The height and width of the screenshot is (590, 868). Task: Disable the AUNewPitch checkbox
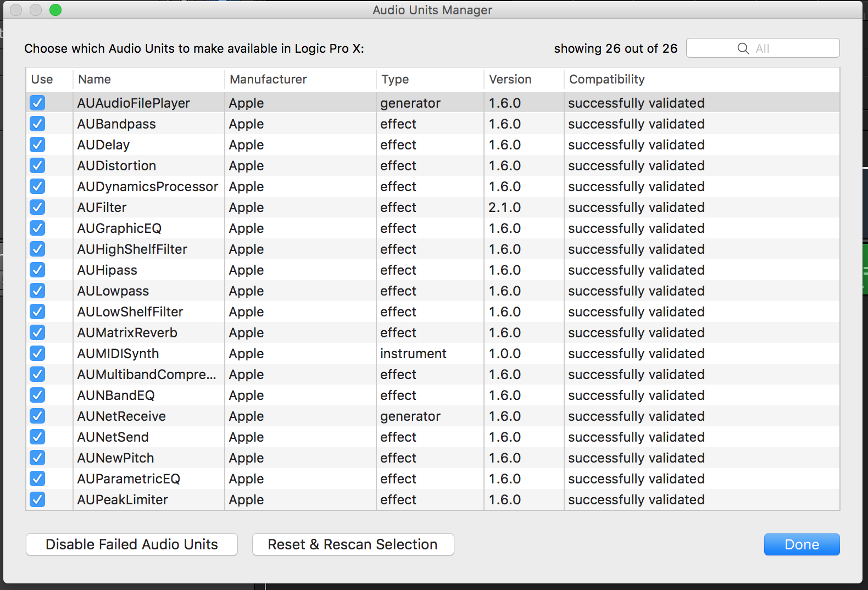[x=37, y=458]
